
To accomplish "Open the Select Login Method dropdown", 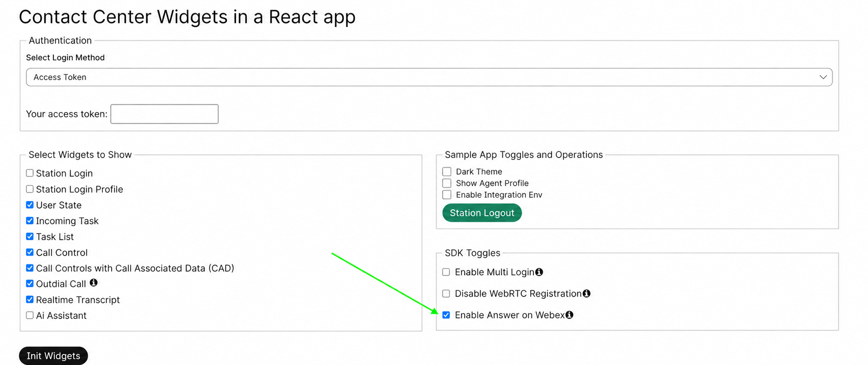I will coord(429,77).
